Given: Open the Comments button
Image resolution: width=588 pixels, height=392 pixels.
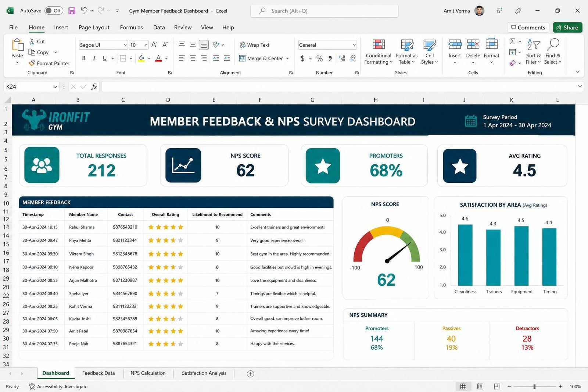Looking at the screenshot, I should 528,28.
